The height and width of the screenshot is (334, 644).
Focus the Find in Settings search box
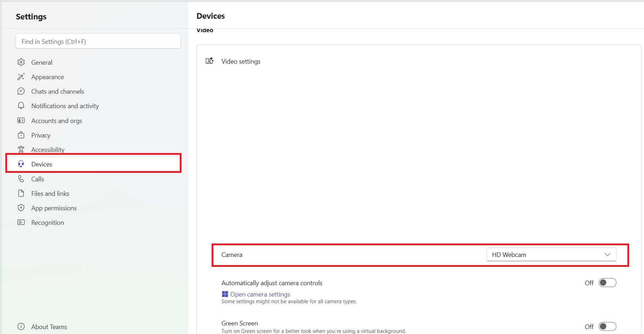[x=98, y=41]
